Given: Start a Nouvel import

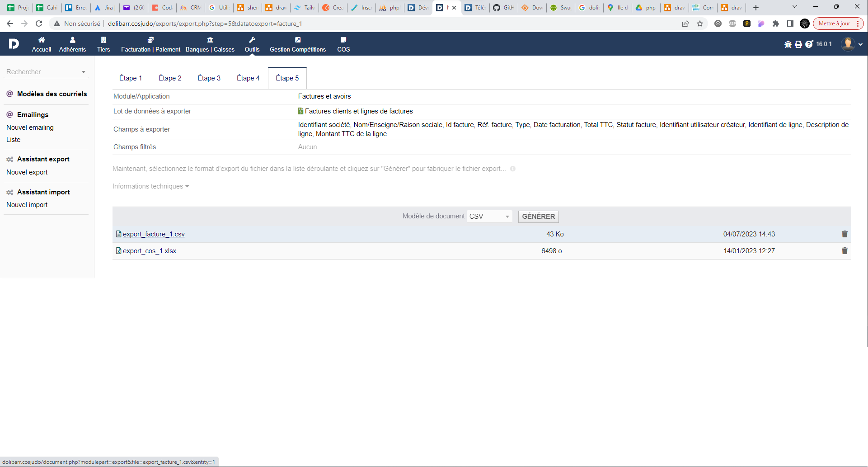Looking at the screenshot, I should pos(27,205).
